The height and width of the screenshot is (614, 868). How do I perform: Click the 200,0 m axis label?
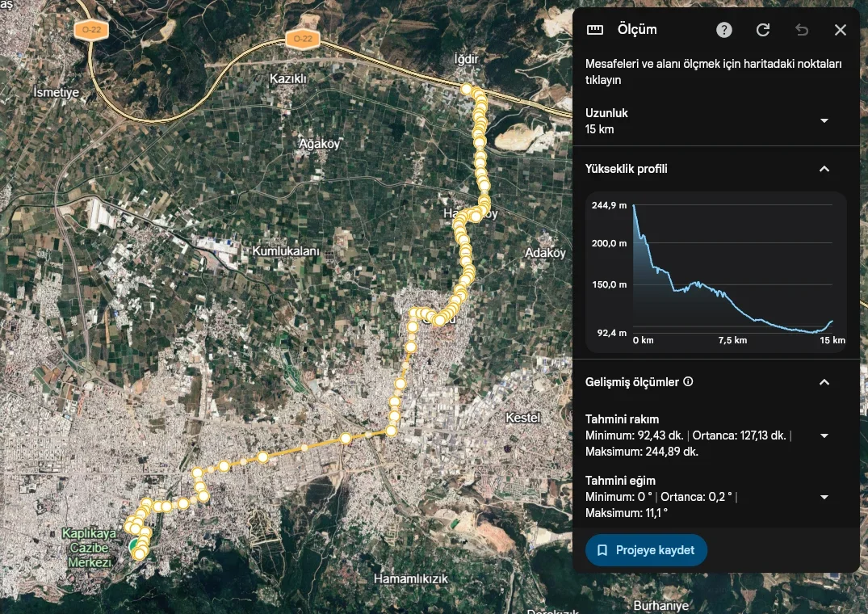(609, 243)
